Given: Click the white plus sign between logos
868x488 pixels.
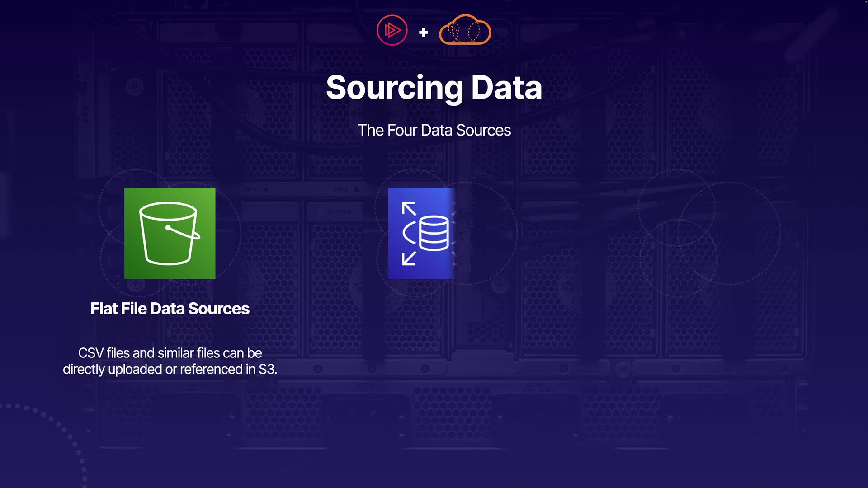Looking at the screenshot, I should pos(424,33).
